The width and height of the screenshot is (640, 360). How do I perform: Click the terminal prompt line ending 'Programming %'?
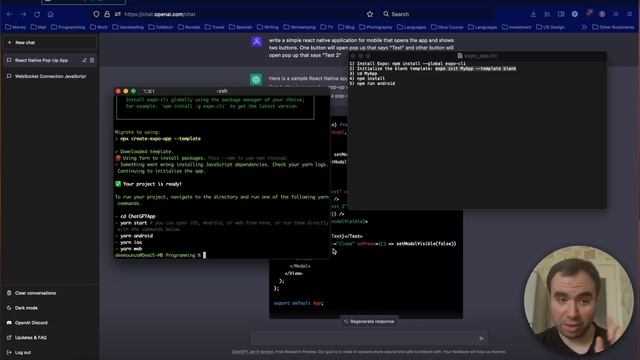[160, 256]
